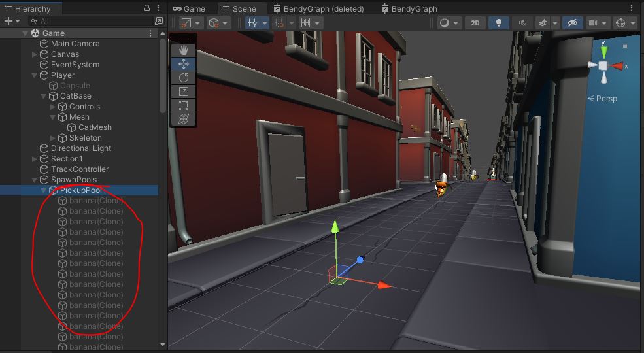This screenshot has height=353, width=644.
Task: Select the Rotate tool in Scene toolbar
Action: click(184, 78)
